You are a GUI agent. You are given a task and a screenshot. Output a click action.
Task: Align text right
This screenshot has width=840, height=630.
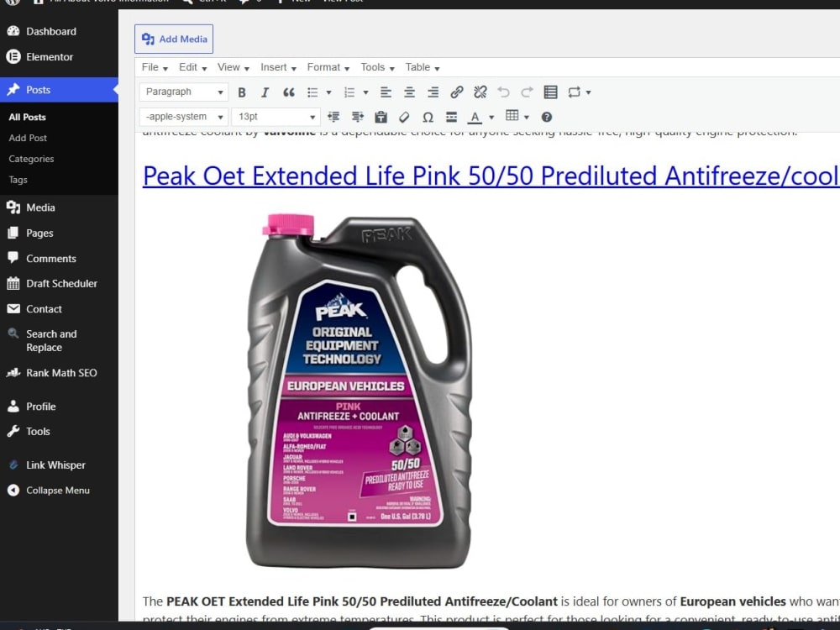click(433, 92)
